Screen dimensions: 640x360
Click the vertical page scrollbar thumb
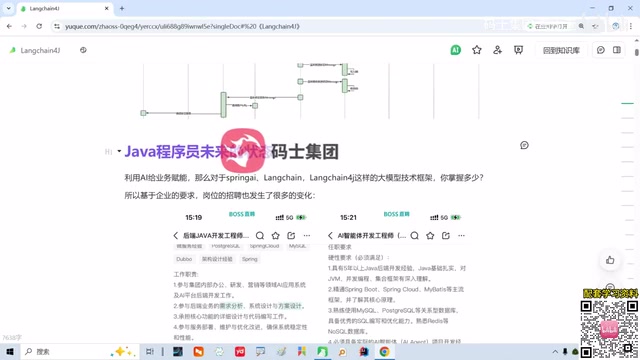(x=637, y=52)
